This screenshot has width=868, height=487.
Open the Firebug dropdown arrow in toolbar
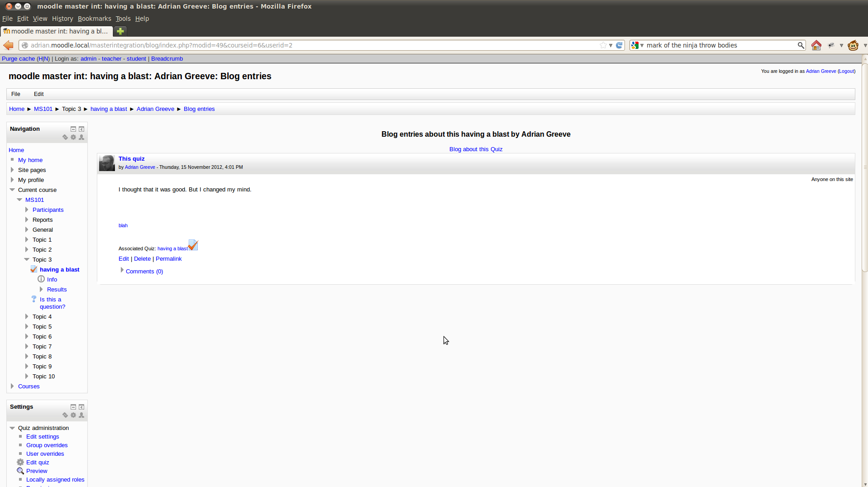841,45
